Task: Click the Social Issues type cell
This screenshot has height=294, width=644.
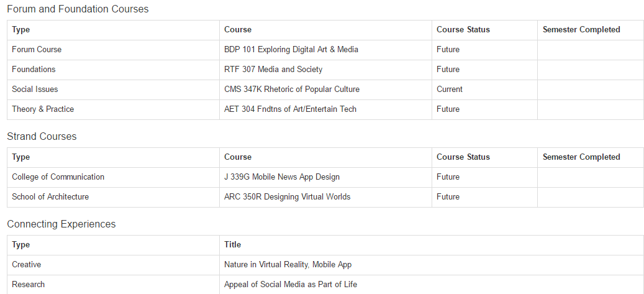Action: tap(35, 90)
